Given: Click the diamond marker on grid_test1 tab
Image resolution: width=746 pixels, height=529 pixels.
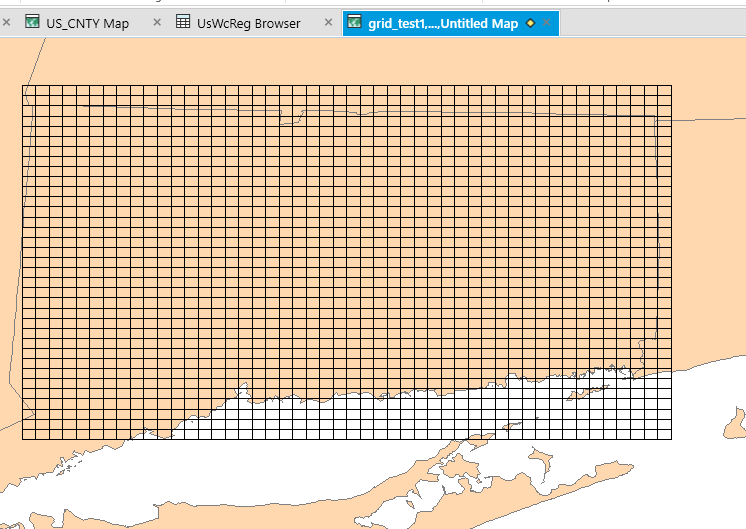Looking at the screenshot, I should 530,23.
